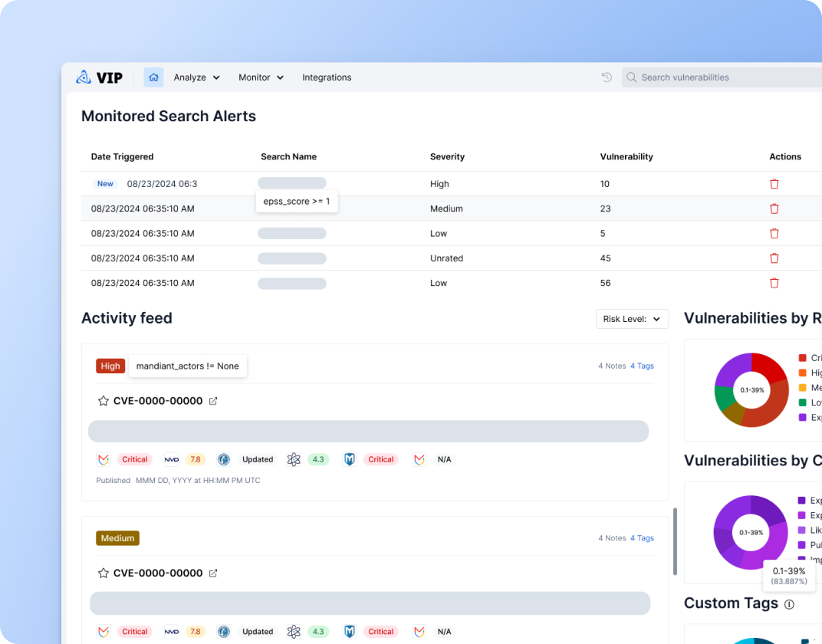Click 4 Notes on the Medium card
822x644 pixels.
coord(612,537)
